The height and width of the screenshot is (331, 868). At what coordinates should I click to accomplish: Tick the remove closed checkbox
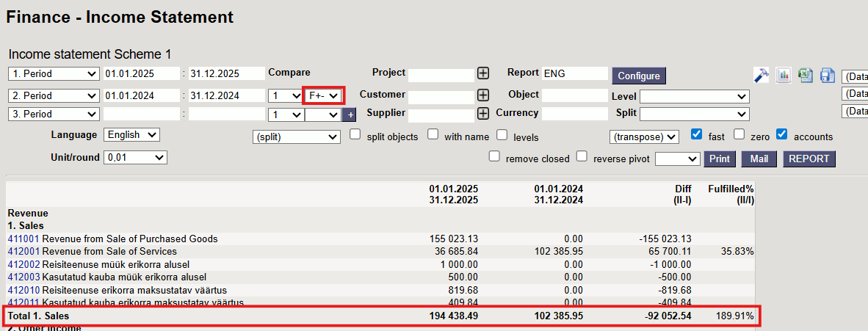pyautogui.click(x=494, y=156)
